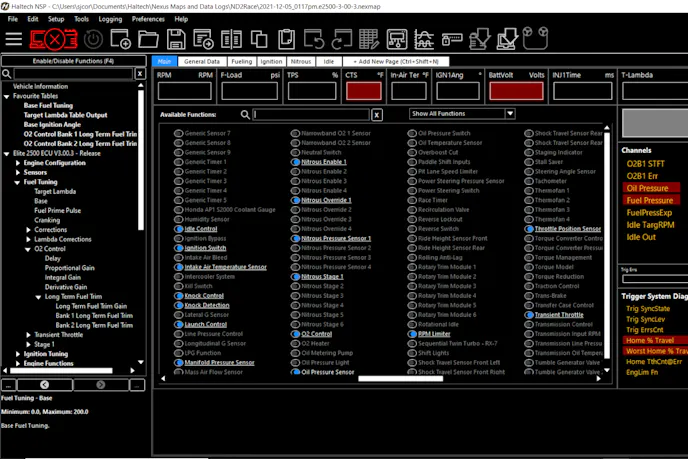Click the undo arrow toolbar icon

[314, 40]
